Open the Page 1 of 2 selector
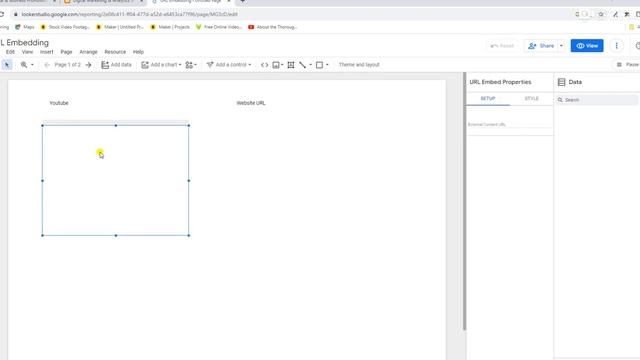This screenshot has height=360, width=640. 67,65
